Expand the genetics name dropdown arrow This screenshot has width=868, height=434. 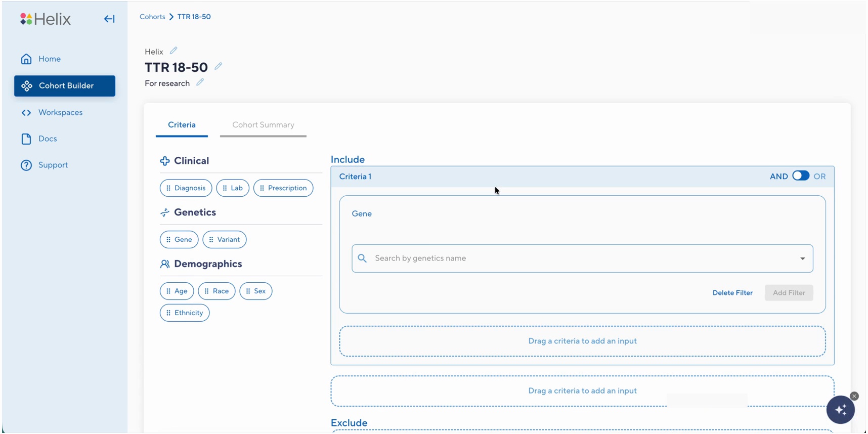click(x=802, y=259)
